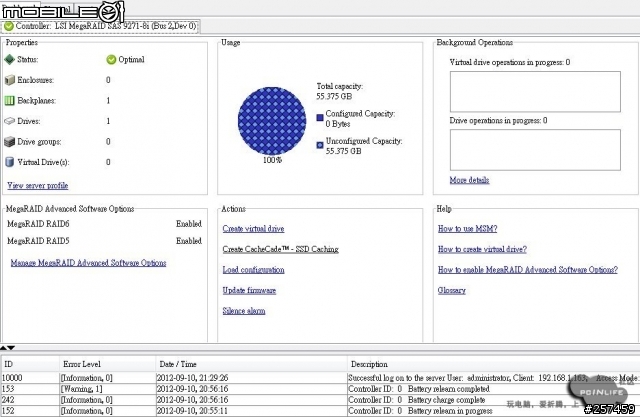
Task: Click Load configuration action
Action: pyautogui.click(x=253, y=270)
